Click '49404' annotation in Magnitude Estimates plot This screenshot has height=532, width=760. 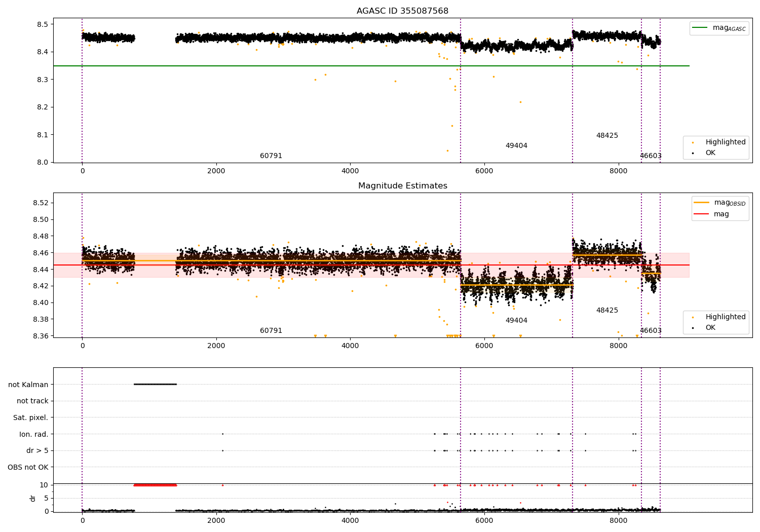(516, 321)
